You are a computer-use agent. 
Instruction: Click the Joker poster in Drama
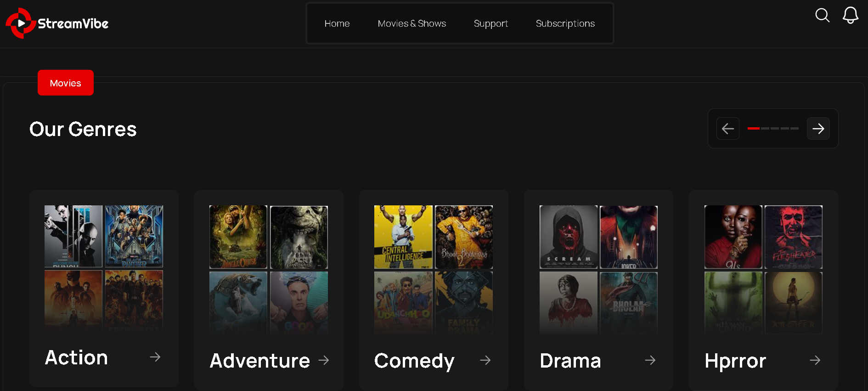click(629, 237)
